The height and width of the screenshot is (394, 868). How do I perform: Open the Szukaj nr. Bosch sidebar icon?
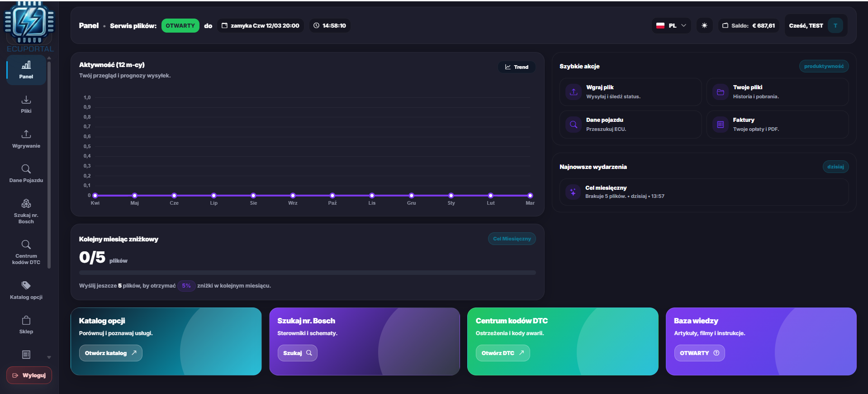26,204
